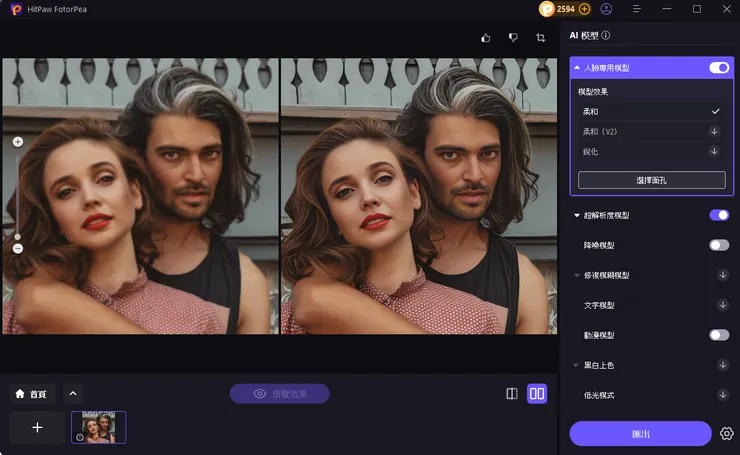Add a new image with plus button

37,427
